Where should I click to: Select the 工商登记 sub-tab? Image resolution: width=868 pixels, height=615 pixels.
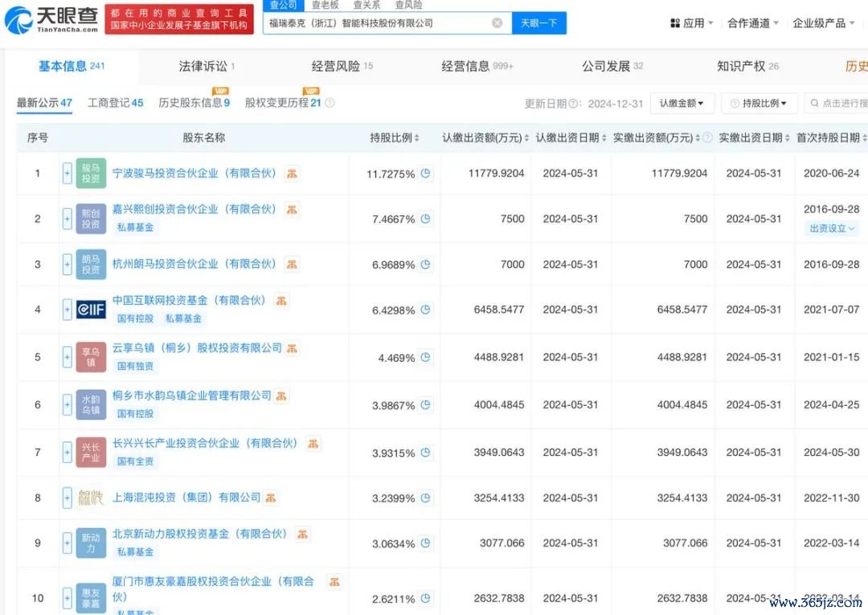tap(115, 103)
